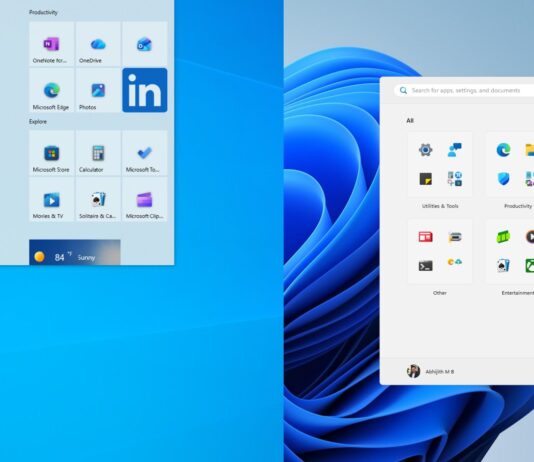Open the Movies & TV tile
The height and width of the screenshot is (462, 534).
point(51,200)
